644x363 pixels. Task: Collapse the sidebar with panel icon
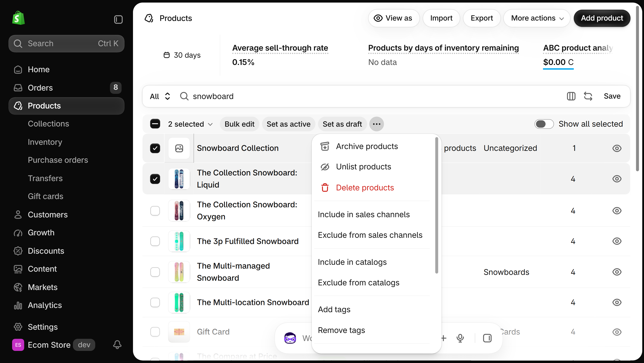tap(118, 19)
